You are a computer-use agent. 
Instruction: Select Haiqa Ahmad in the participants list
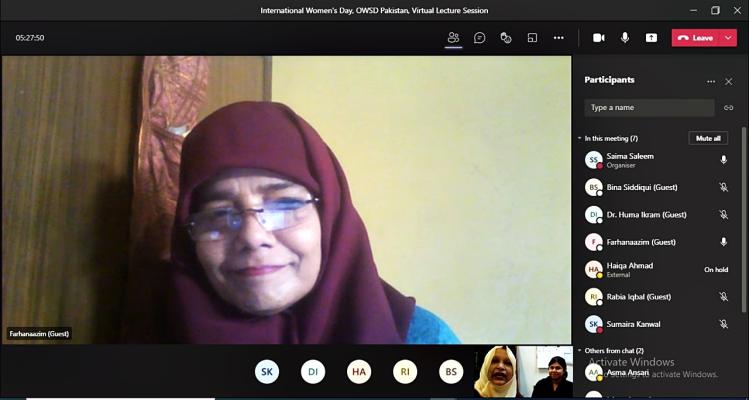tap(630, 269)
